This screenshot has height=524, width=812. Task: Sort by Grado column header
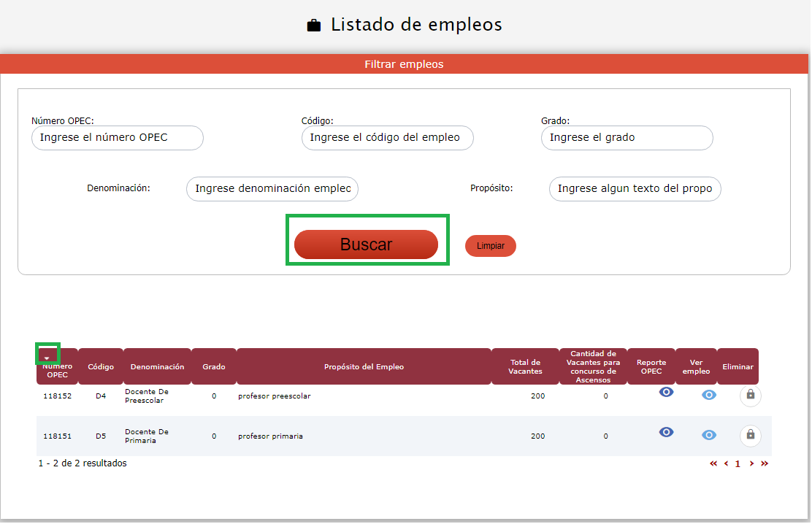click(214, 366)
